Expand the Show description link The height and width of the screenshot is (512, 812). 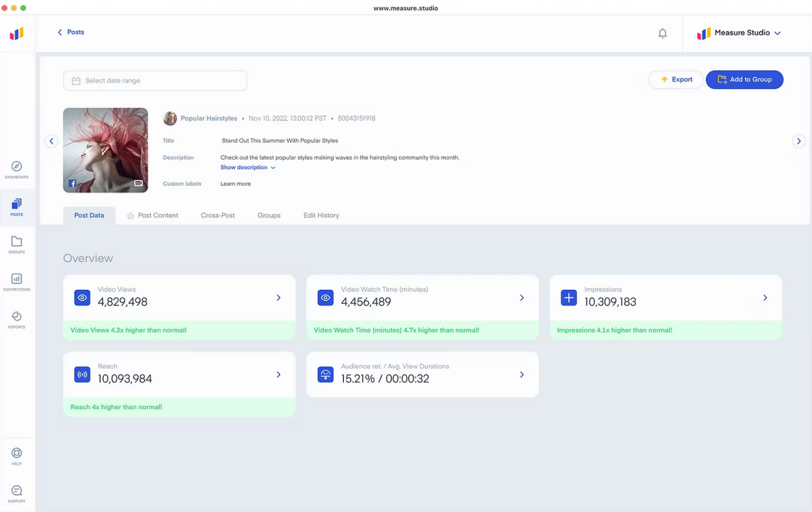248,168
